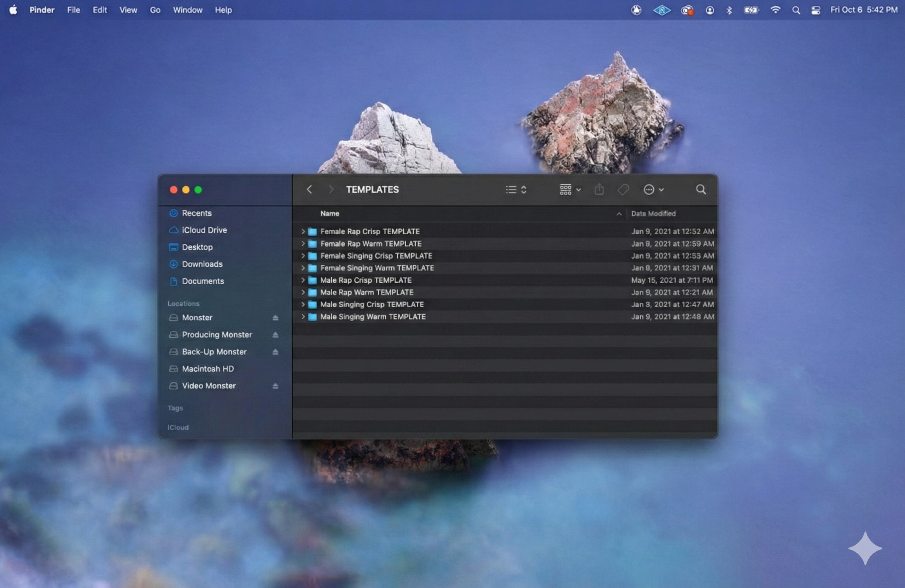Open the View menu
This screenshot has width=905, height=588.
[x=128, y=10]
